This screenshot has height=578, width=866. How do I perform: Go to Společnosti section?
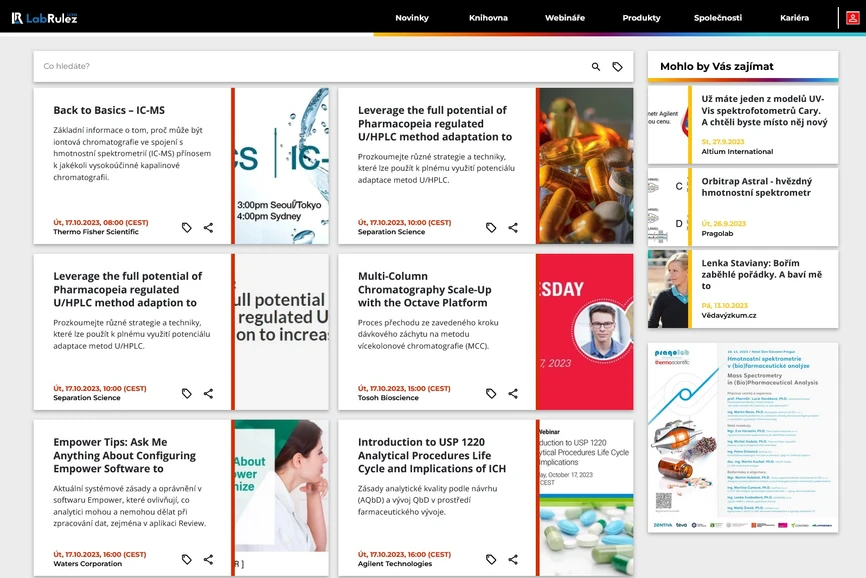pos(718,18)
